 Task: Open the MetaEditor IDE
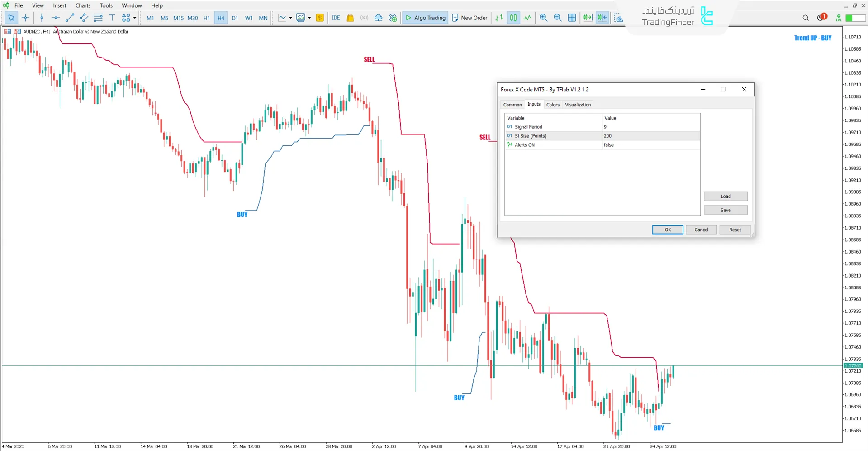click(x=336, y=18)
